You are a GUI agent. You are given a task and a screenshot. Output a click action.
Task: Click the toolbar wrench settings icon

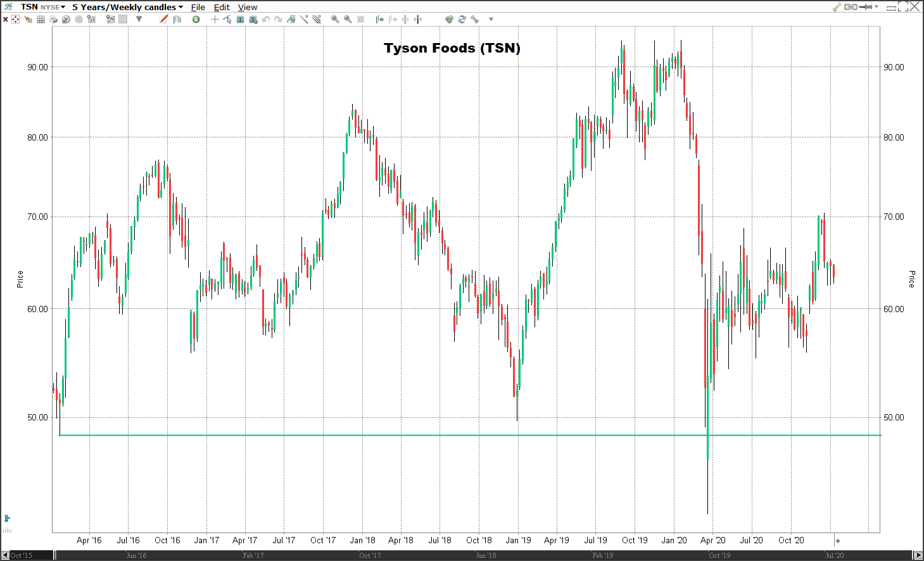(x=474, y=20)
